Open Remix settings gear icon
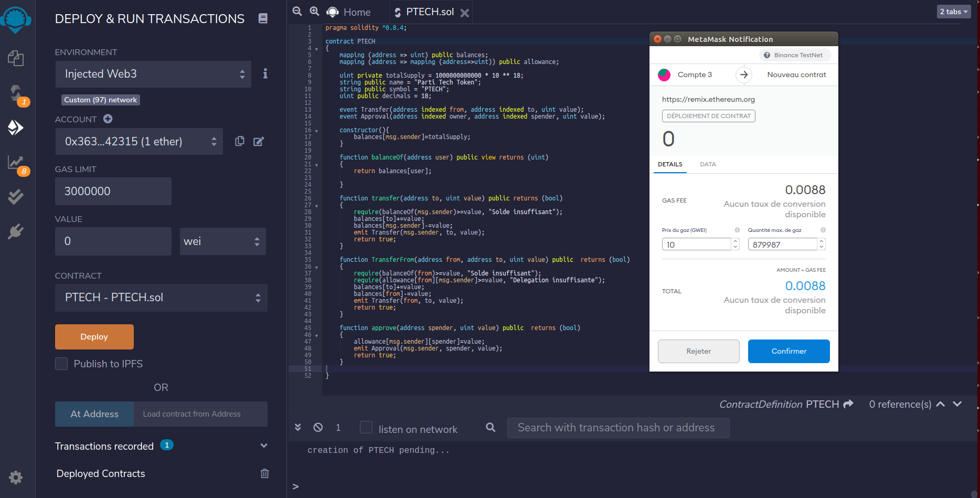 coord(16,478)
